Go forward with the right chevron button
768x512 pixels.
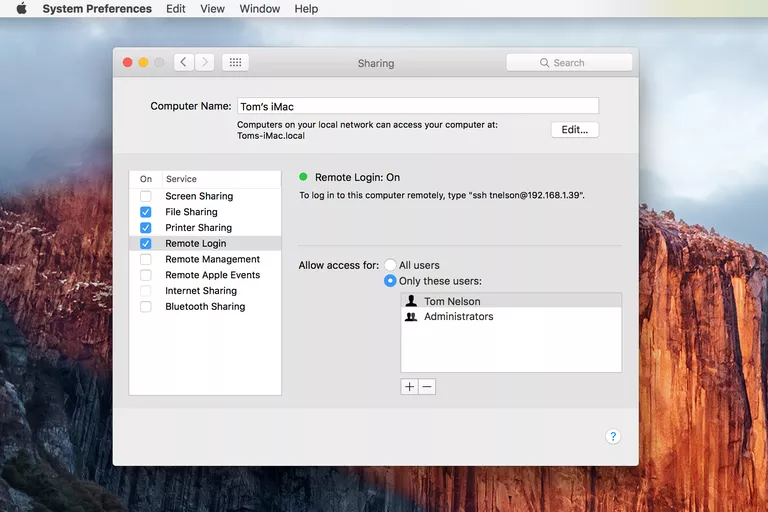pos(205,62)
